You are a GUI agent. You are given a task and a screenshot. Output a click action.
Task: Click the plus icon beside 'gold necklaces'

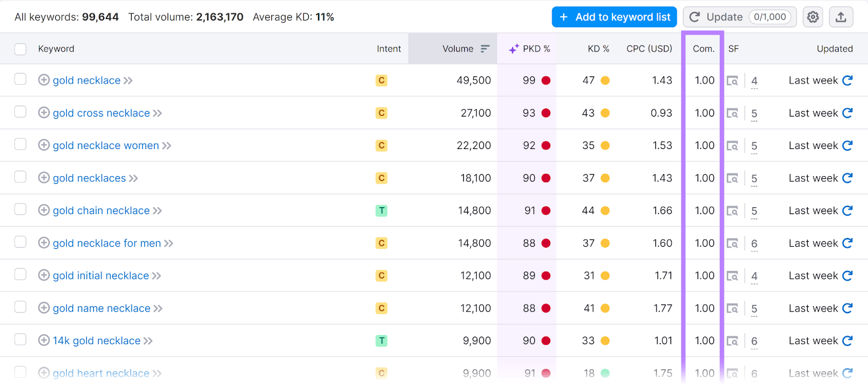43,178
